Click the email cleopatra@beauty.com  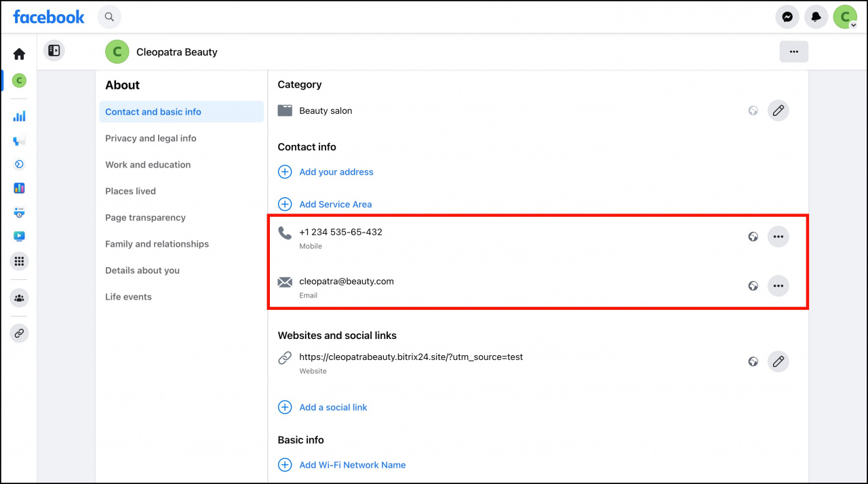click(347, 281)
